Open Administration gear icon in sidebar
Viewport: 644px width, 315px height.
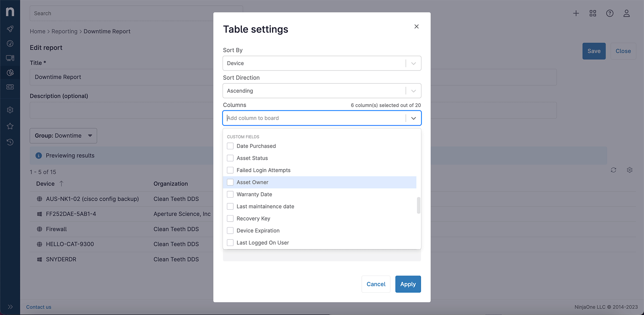[x=10, y=110]
